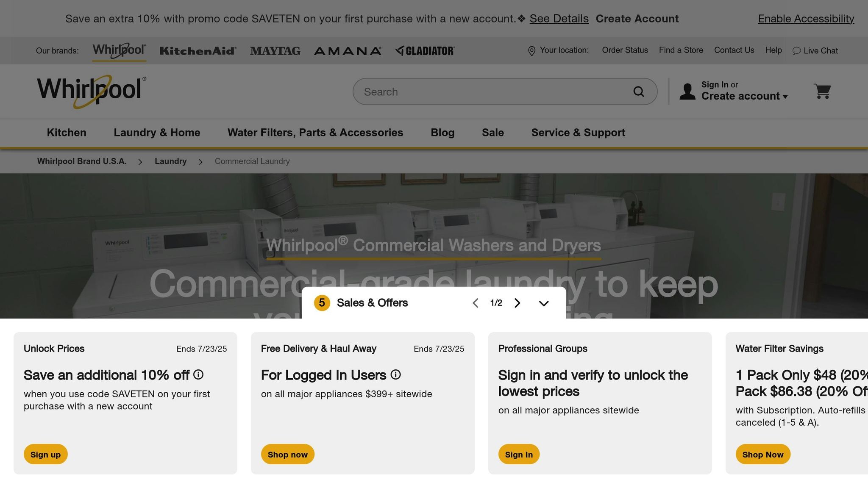Click the main Whirlpool site logo
Image resolution: width=868 pixels, height=488 pixels.
[92, 91]
